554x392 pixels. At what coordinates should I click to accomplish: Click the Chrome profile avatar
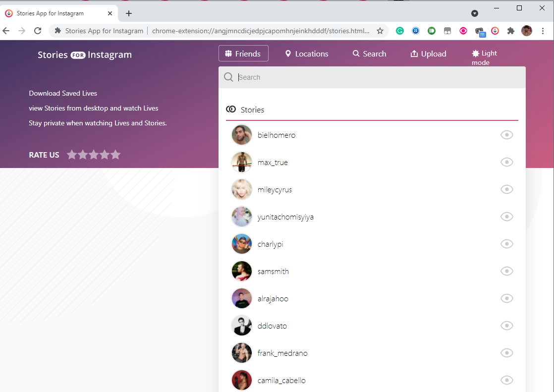click(527, 31)
